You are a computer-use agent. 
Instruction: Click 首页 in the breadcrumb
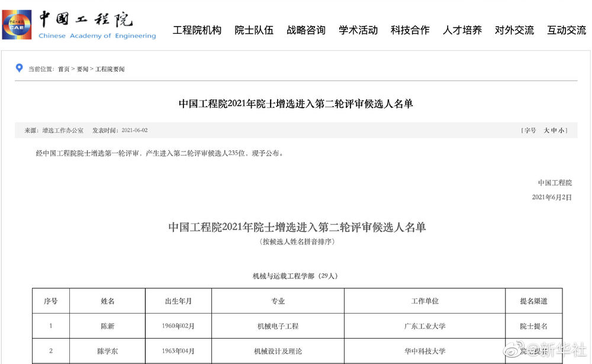click(63, 69)
